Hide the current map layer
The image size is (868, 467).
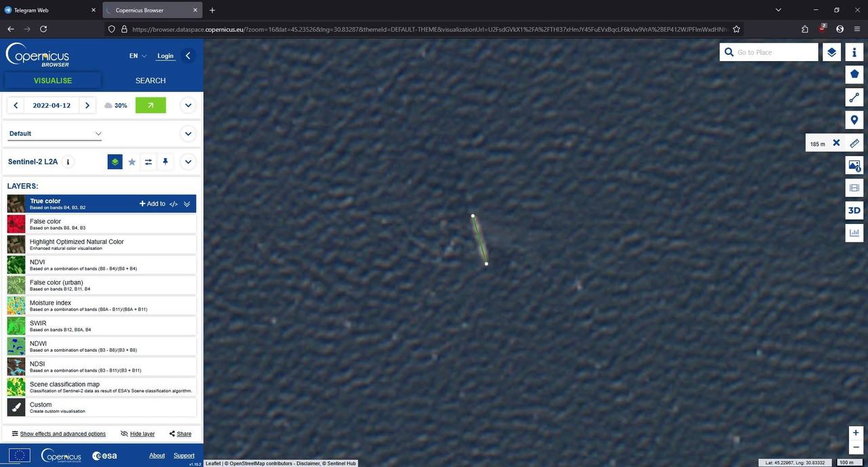pos(138,434)
